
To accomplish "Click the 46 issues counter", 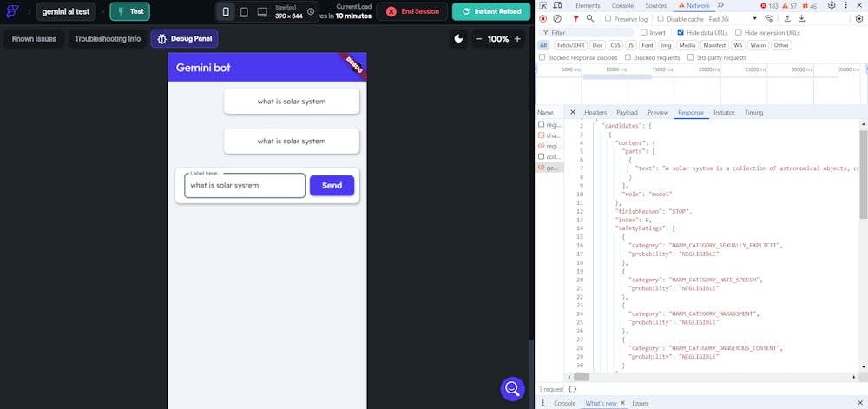I will pyautogui.click(x=809, y=5).
